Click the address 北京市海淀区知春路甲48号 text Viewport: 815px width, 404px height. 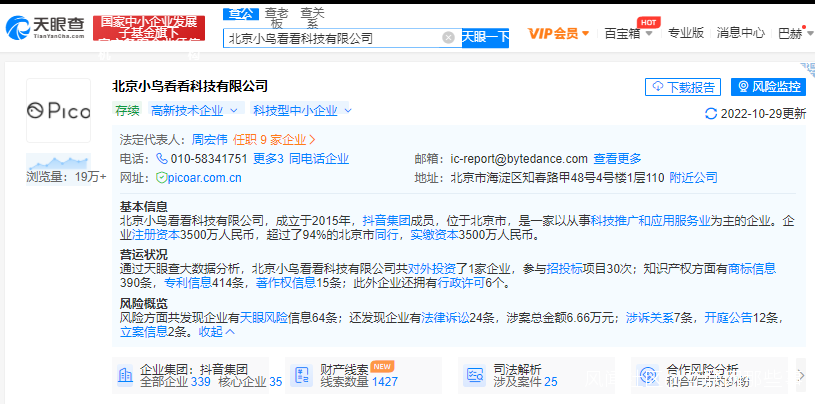[557, 178]
